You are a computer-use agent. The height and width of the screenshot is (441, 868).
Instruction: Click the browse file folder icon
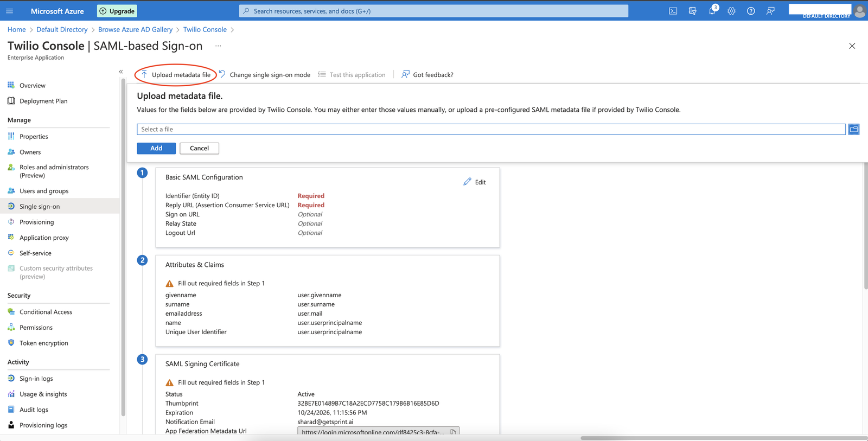[853, 129]
